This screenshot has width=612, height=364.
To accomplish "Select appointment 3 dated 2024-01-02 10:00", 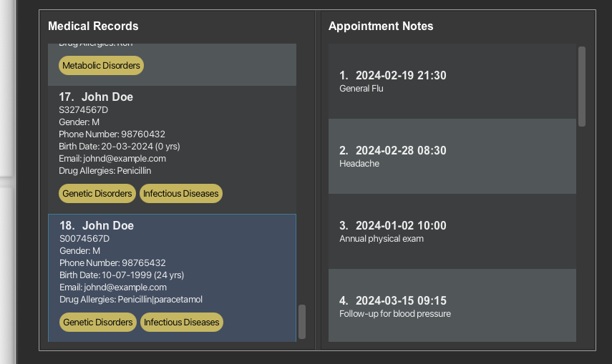I will click(x=452, y=231).
